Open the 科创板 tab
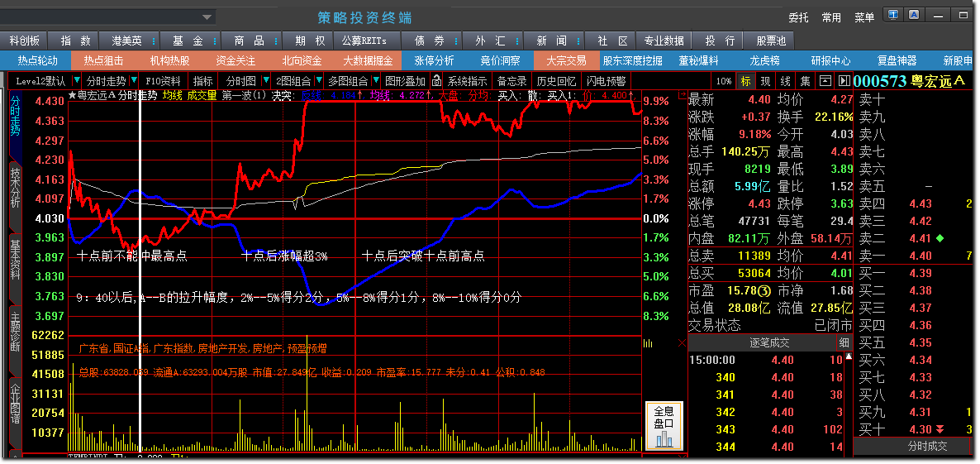Image resolution: width=980 pixels, height=464 pixels. pos(24,41)
